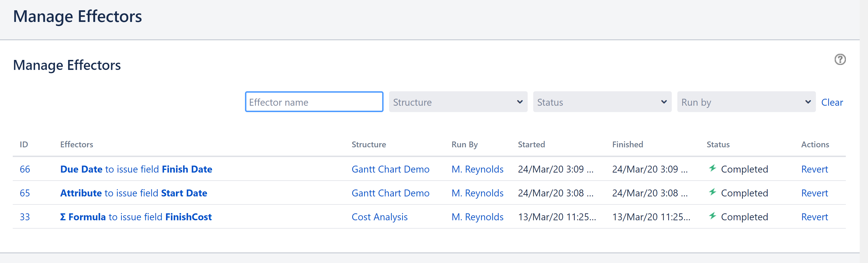This screenshot has height=263, width=868.
Task: Revert the Σ Formula to FinishCost effector
Action: pos(815,217)
